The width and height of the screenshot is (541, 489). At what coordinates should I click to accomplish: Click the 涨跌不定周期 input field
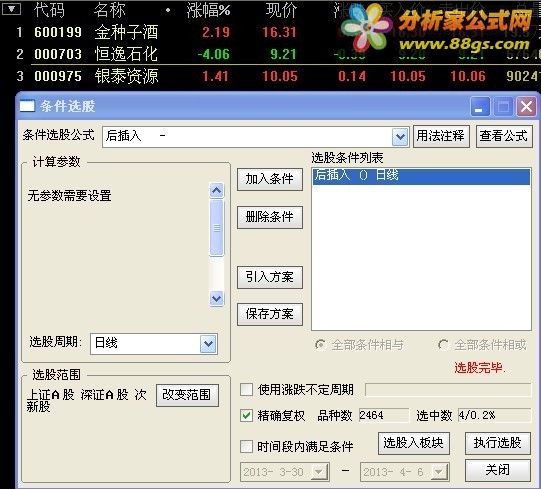coord(448,390)
